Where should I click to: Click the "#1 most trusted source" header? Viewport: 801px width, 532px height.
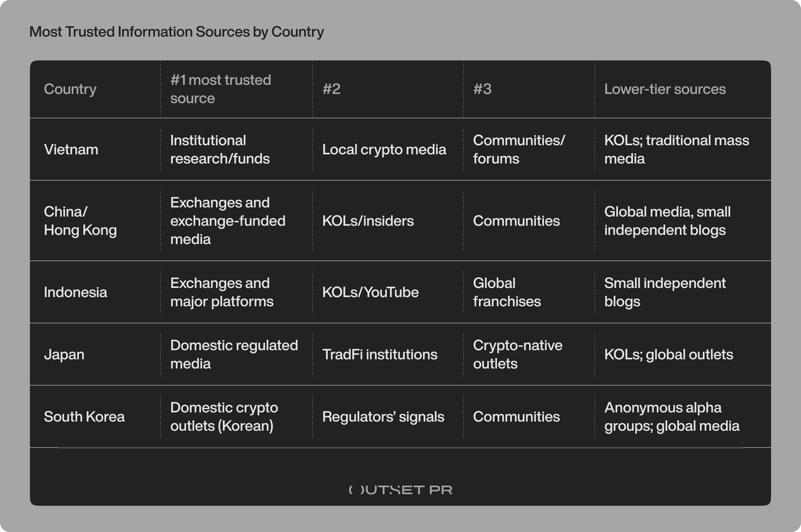coord(221,89)
